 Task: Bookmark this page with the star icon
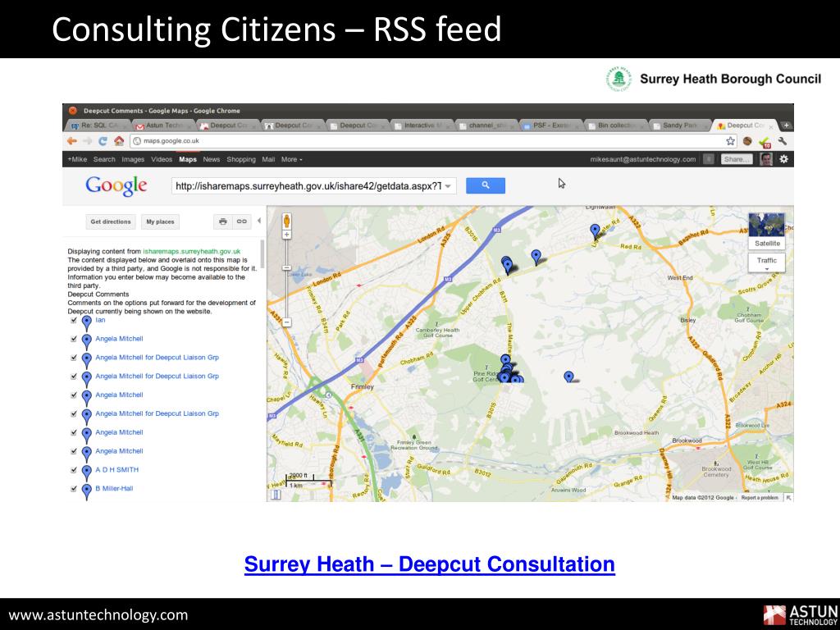coord(730,141)
